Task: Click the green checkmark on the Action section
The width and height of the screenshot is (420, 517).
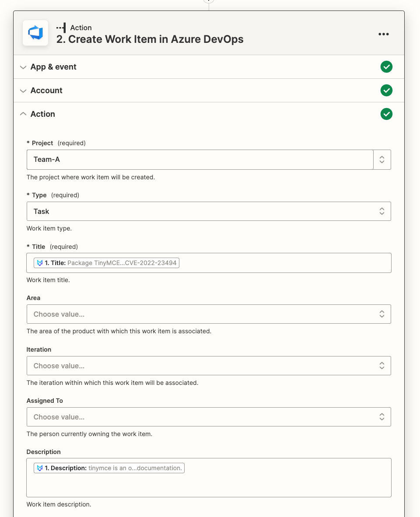Action: pos(386,114)
